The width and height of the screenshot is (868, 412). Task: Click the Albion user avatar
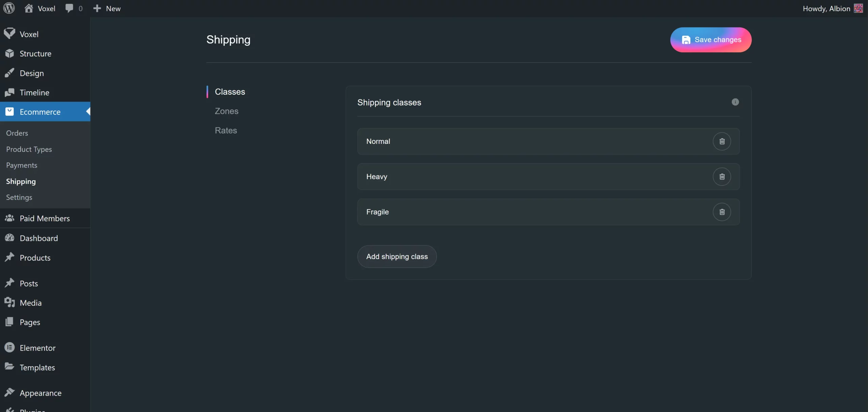click(858, 8)
